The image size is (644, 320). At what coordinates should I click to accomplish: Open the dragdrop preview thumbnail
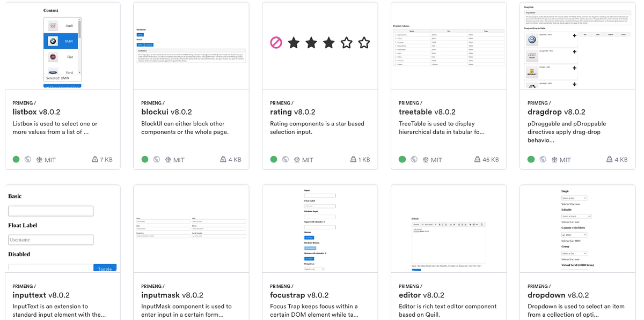pos(578,46)
